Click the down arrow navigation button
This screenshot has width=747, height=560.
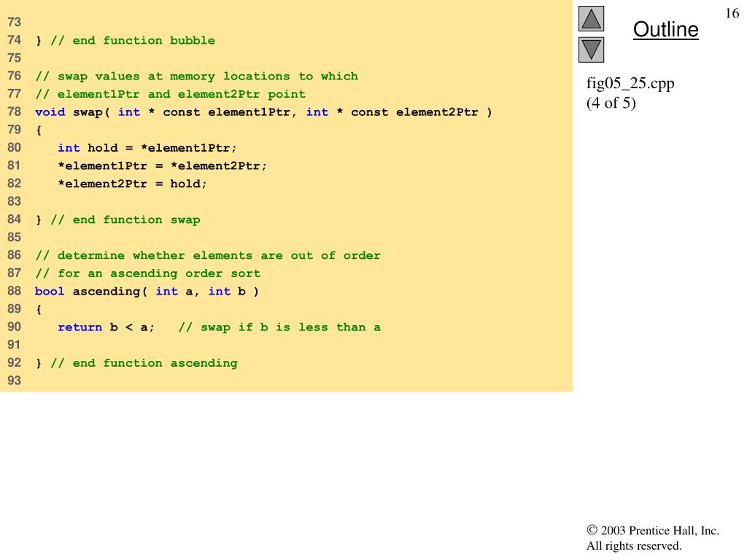(591, 50)
